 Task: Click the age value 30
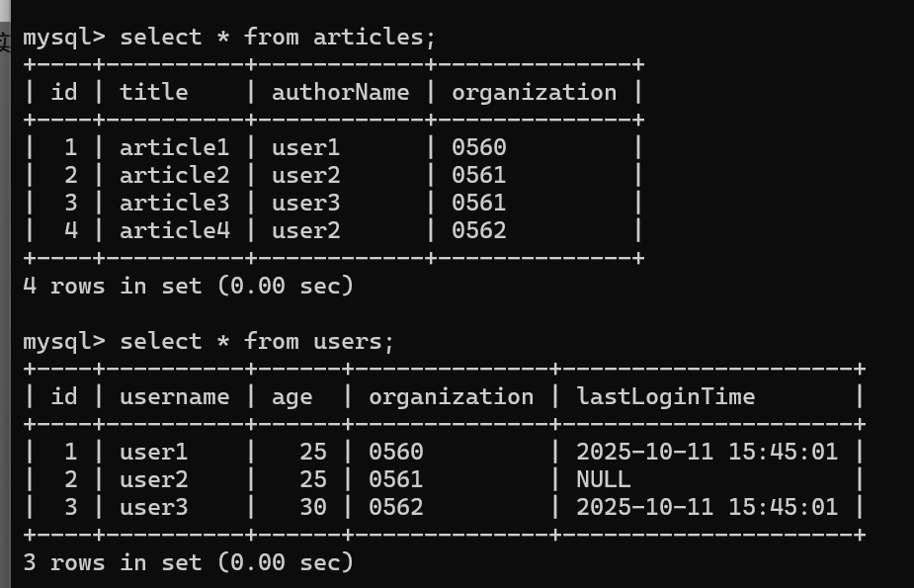pos(312,508)
